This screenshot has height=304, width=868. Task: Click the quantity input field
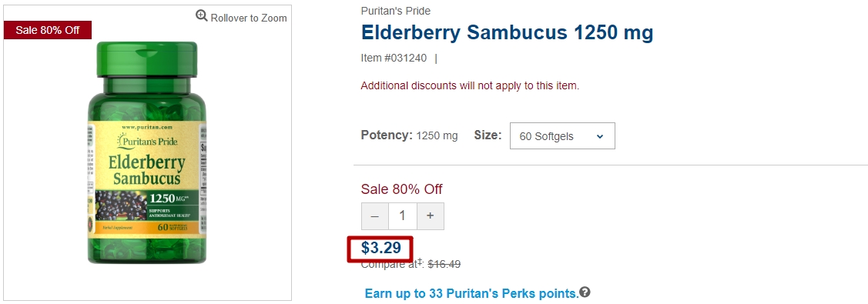pos(403,216)
